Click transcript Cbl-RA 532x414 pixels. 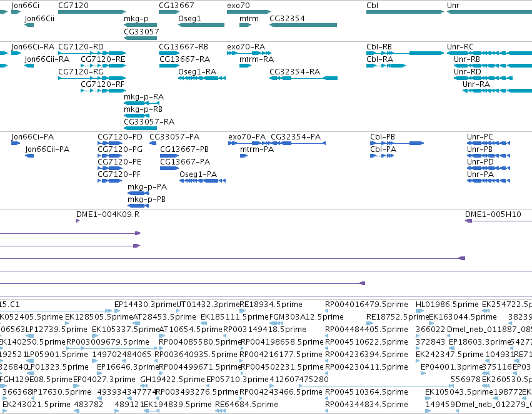coord(379,59)
